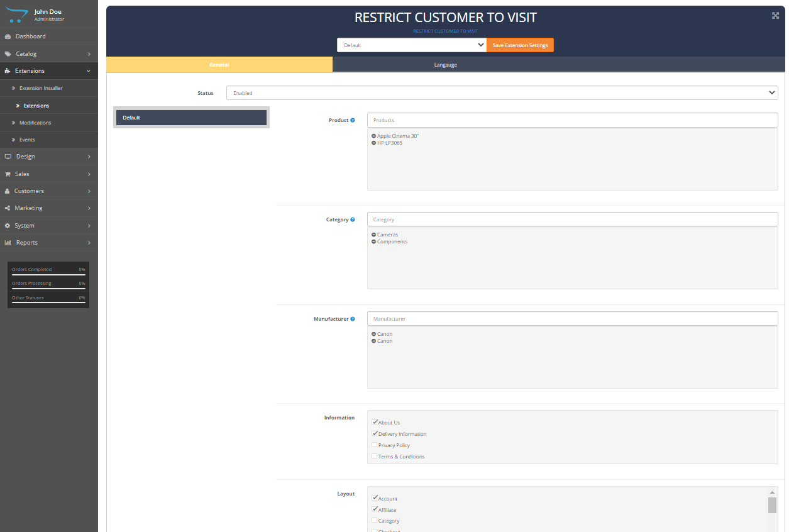
Task: Click the Catalog tag icon
Action: 8,54
